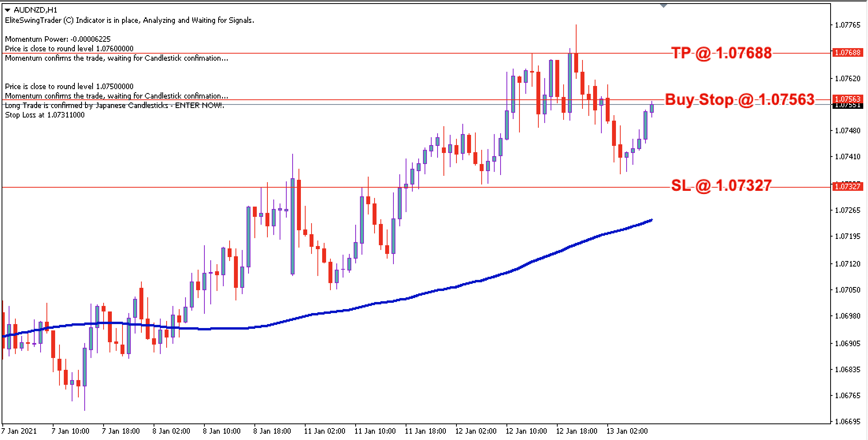Click the 7 Jan 2021 time axis label
Screen dimensions: 868x440
19,432
